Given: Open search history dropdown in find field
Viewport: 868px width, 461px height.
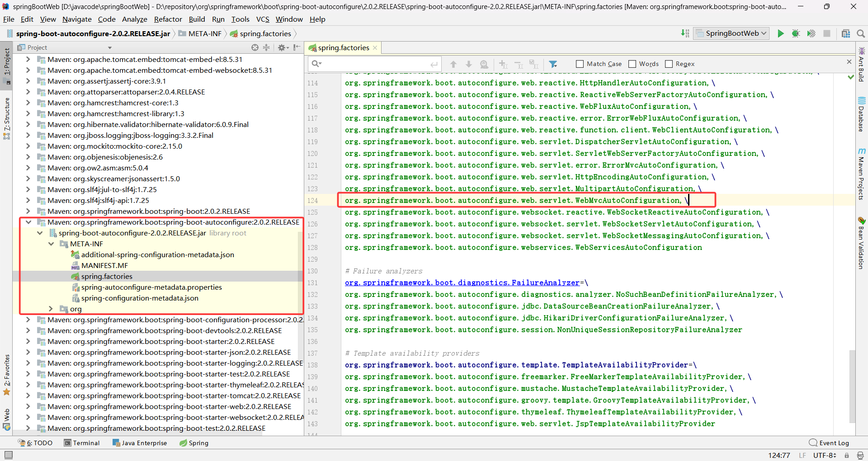Looking at the screenshot, I should (316, 64).
